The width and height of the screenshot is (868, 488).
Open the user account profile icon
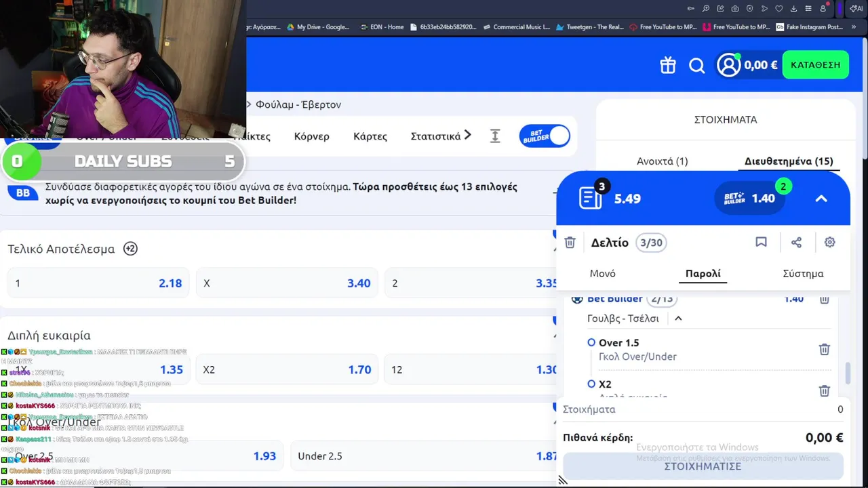[729, 65]
